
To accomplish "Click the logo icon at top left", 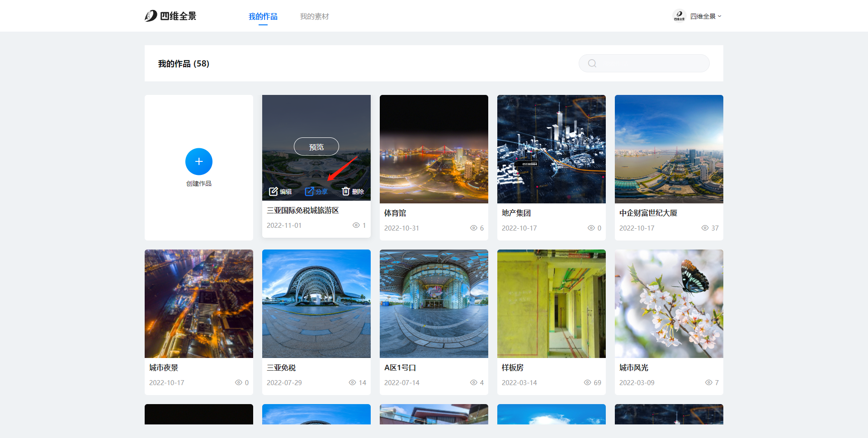I will point(151,16).
